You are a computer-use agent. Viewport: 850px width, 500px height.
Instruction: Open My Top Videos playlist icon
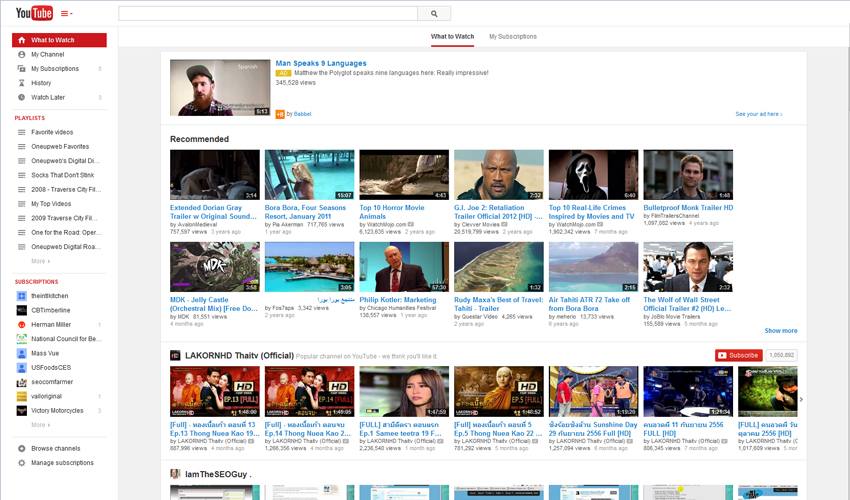click(22, 204)
